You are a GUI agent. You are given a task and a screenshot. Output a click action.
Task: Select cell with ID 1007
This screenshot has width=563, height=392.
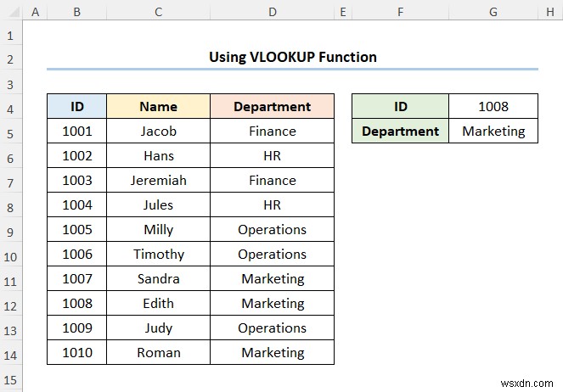[x=76, y=278]
